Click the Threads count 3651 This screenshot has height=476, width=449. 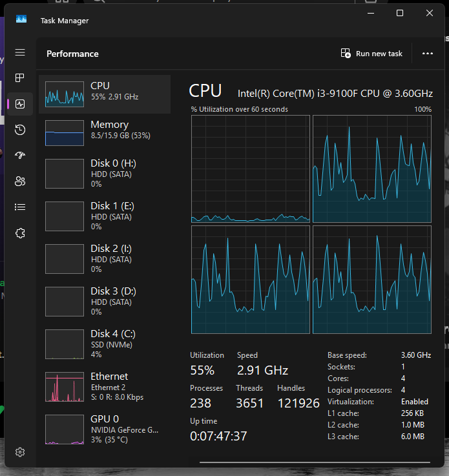point(249,403)
